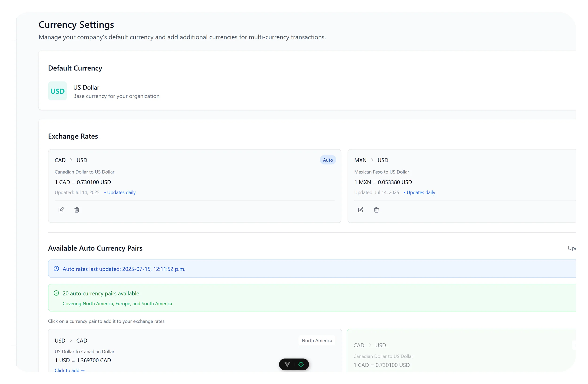Click 'Updates daily' on the CAD card
The width and height of the screenshot is (588, 384).
pyautogui.click(x=121, y=192)
